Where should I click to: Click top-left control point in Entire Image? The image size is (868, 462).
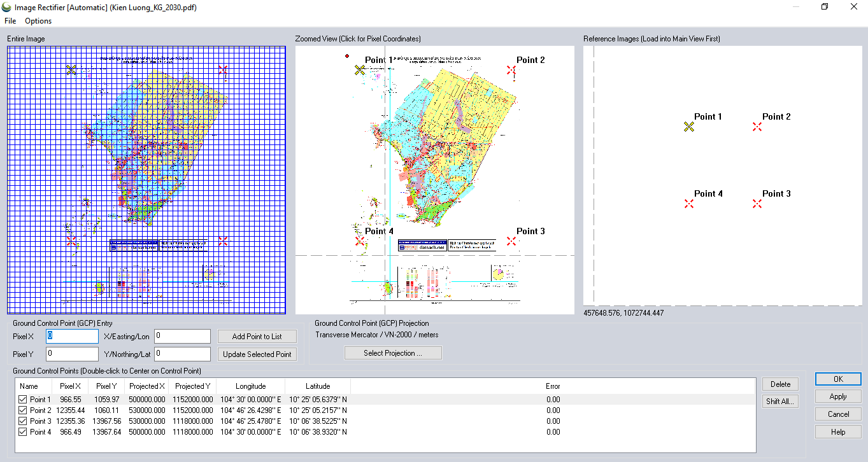71,69
